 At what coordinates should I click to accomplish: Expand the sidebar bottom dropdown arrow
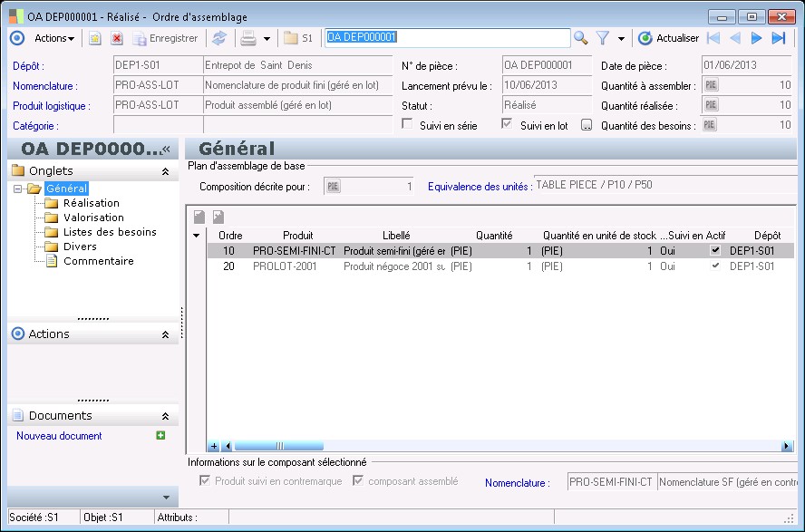pos(166,498)
